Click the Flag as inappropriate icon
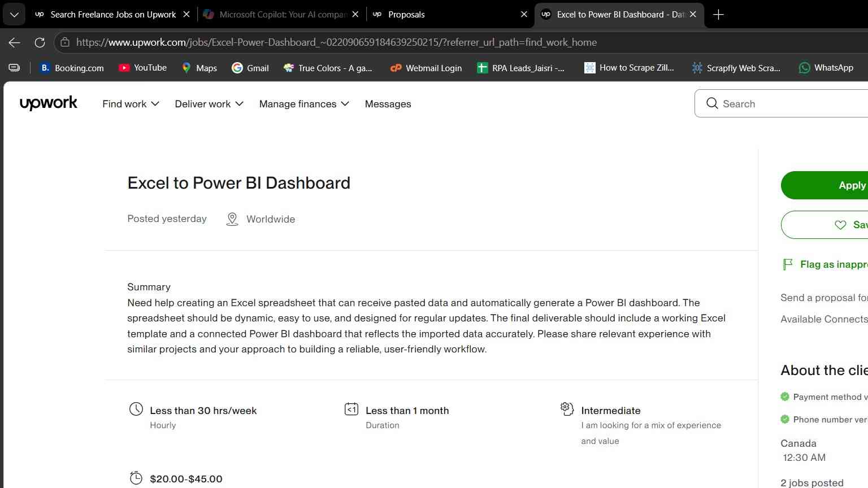This screenshot has height=488, width=868. point(787,264)
